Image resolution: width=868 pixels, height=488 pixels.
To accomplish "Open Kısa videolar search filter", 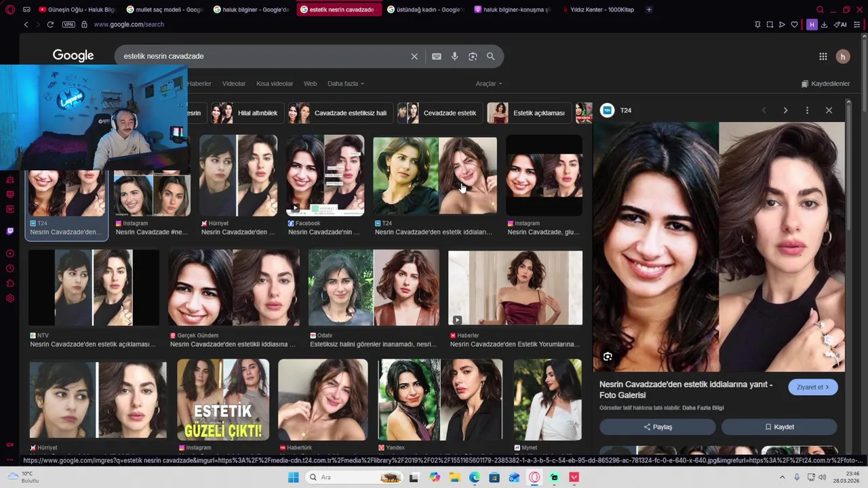I will pyautogui.click(x=275, y=83).
